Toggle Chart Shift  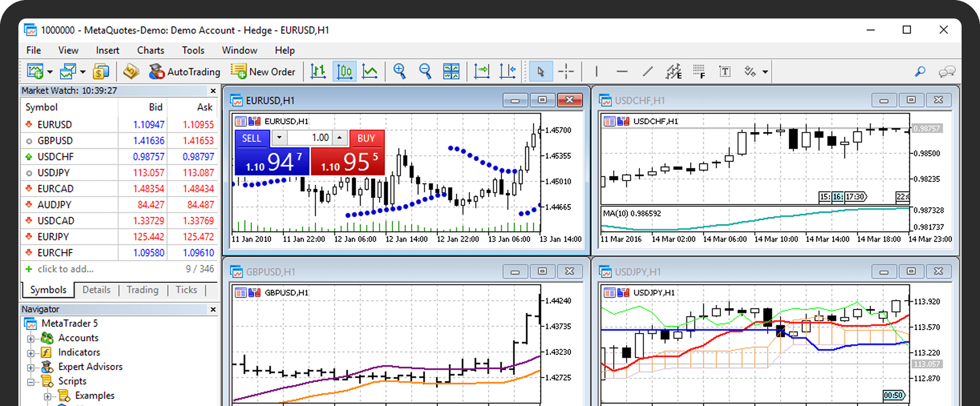tap(507, 72)
